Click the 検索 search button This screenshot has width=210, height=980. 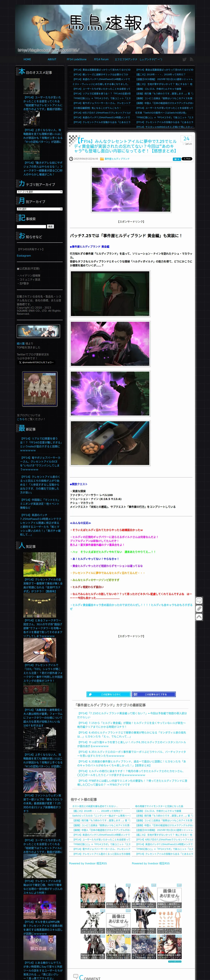coord(50,226)
